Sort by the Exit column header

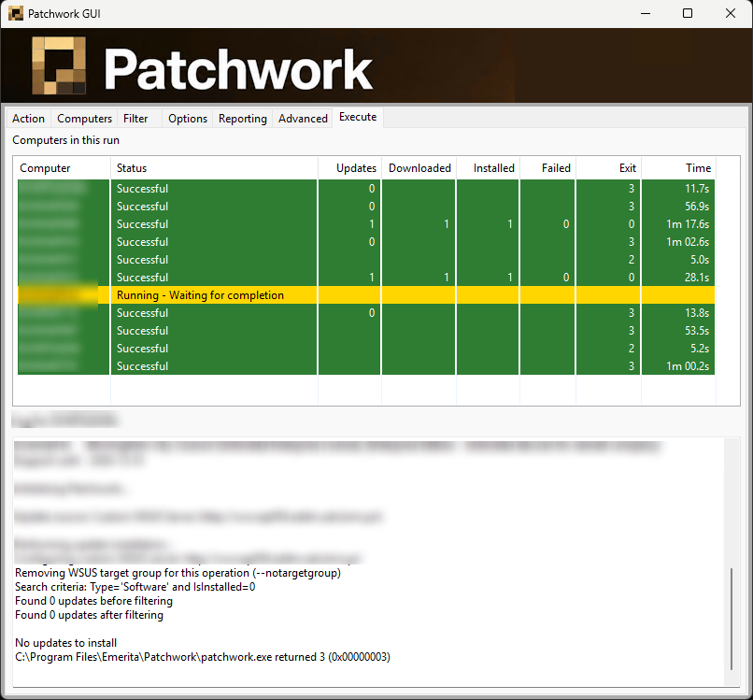click(608, 168)
